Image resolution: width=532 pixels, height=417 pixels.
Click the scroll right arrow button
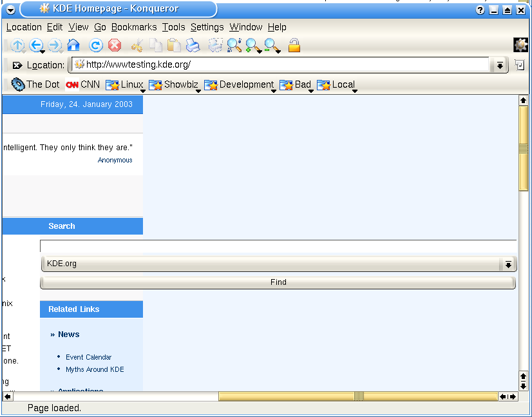[x=513, y=396]
